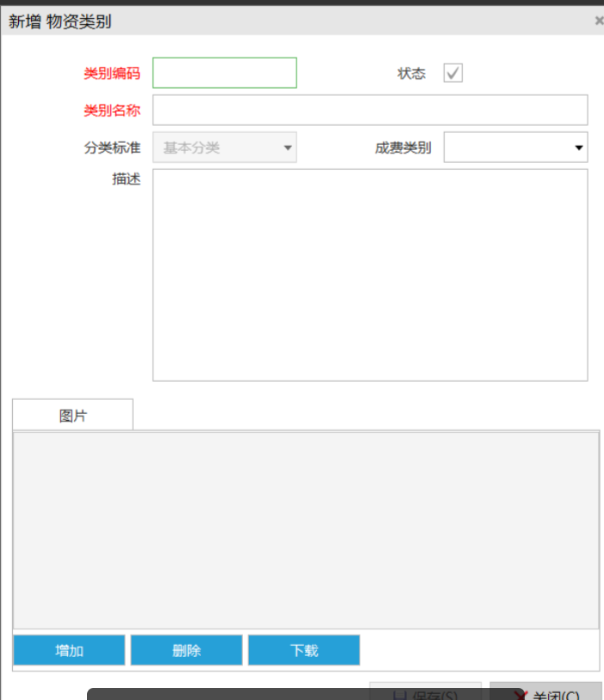
Task: Focus the 类别编码 input field
Action: (x=225, y=73)
